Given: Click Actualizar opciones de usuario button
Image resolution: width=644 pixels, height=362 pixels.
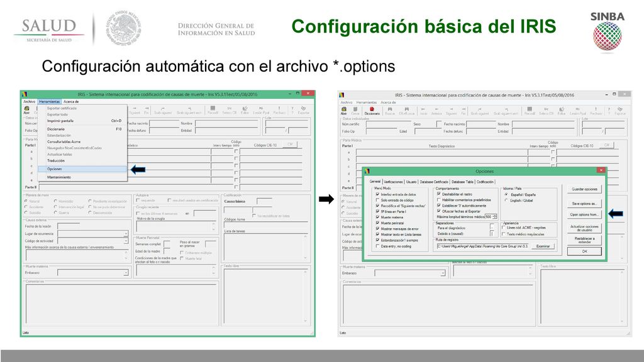Looking at the screenshot, I should pyautogui.click(x=584, y=229).
